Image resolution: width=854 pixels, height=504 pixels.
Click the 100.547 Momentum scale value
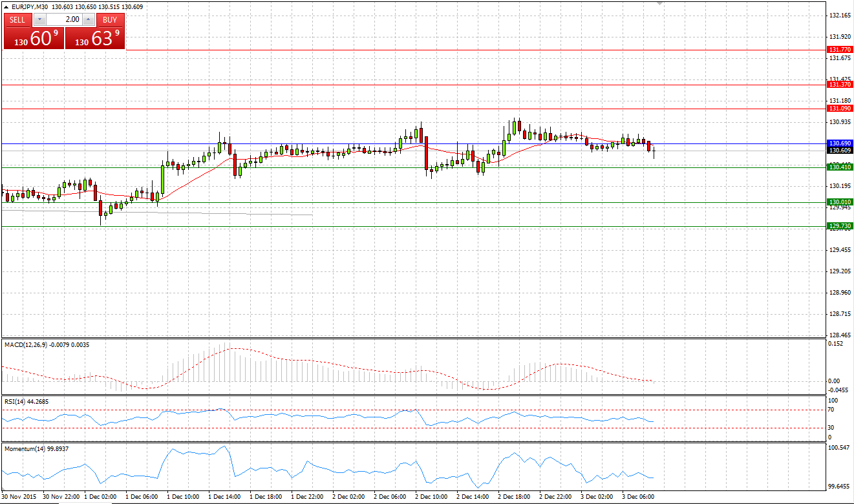click(840, 447)
